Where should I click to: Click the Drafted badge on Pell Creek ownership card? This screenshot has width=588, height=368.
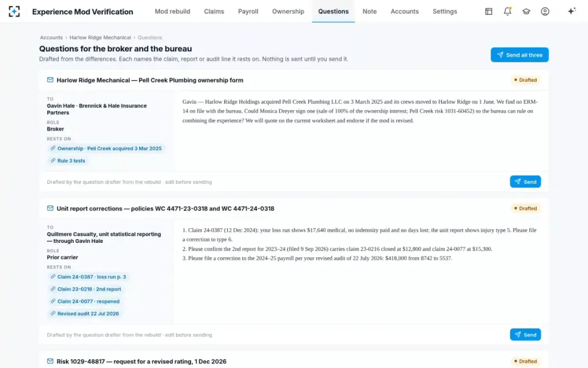[x=525, y=80]
